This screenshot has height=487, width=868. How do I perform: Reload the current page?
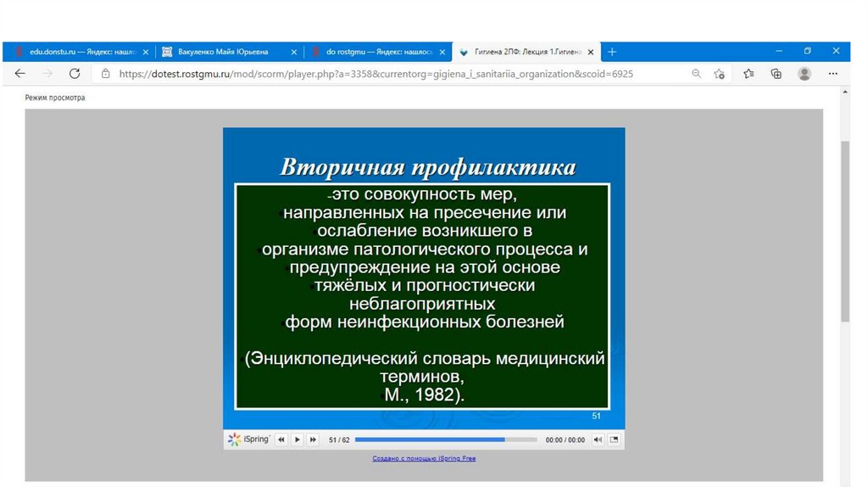click(x=75, y=73)
